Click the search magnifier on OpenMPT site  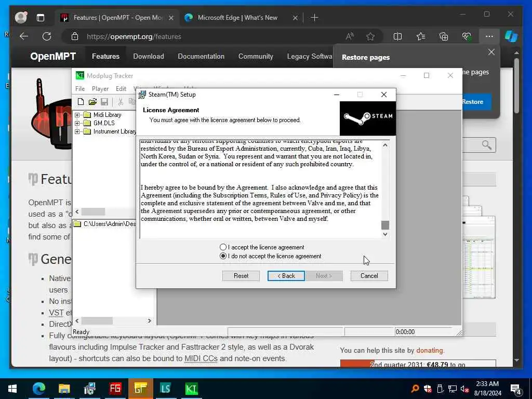click(487, 145)
